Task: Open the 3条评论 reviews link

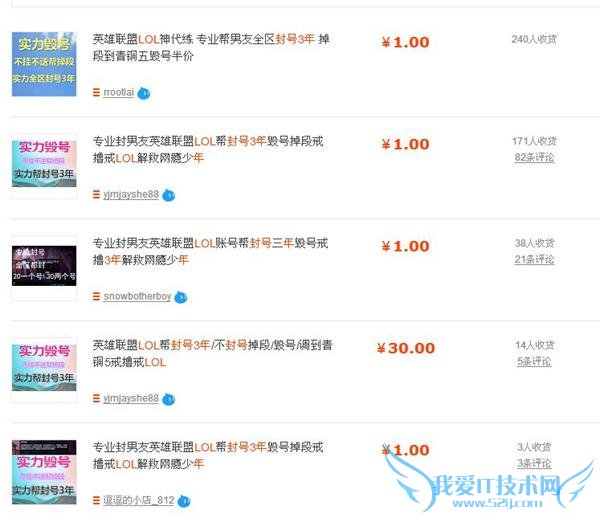Action: [x=534, y=463]
